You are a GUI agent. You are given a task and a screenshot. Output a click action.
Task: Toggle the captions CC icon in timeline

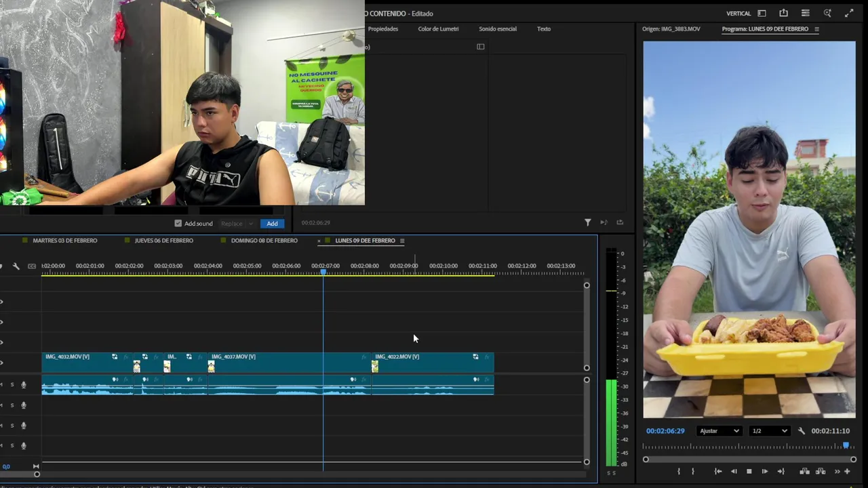32,266
